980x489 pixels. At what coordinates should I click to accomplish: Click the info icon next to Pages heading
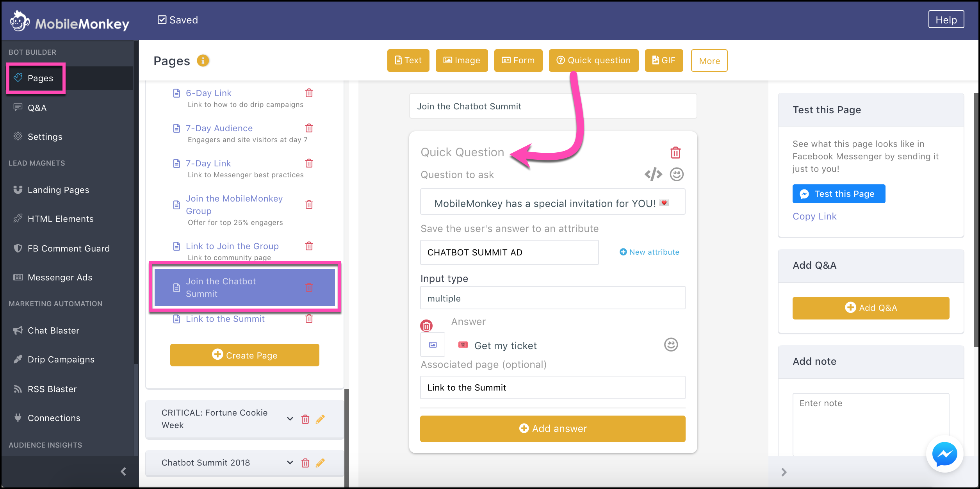202,61
